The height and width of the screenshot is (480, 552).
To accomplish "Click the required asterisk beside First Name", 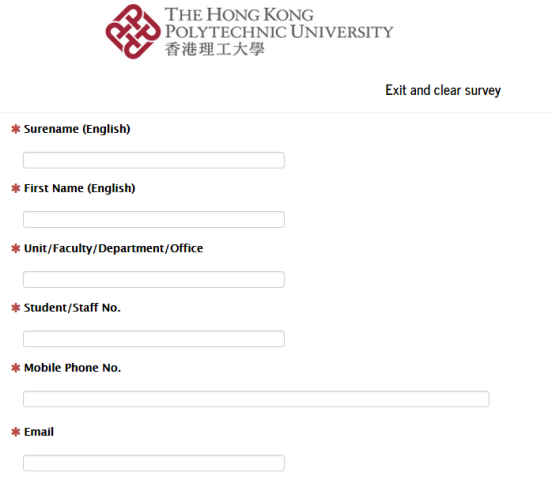I will [15, 188].
